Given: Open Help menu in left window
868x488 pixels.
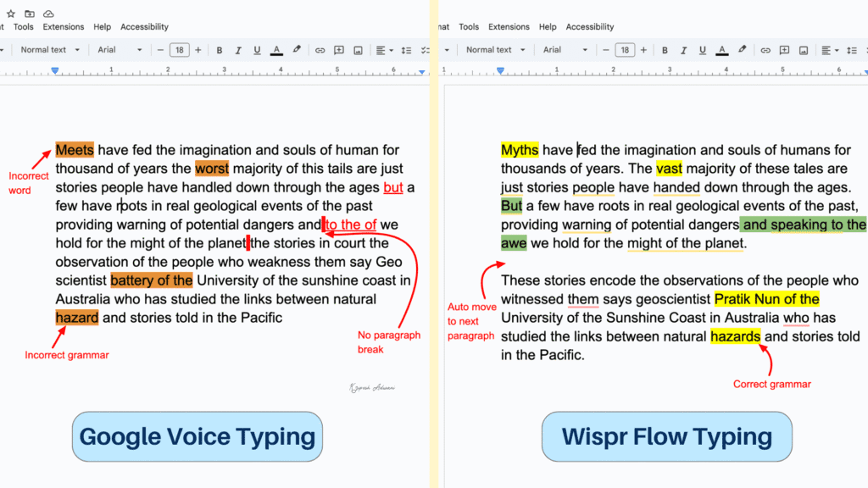Looking at the screenshot, I should 102,26.
